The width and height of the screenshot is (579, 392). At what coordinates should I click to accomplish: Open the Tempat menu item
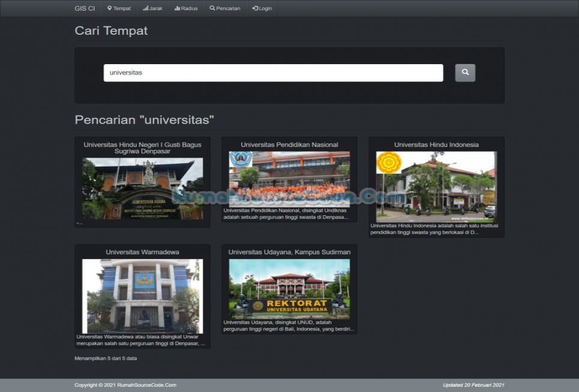pyautogui.click(x=119, y=8)
